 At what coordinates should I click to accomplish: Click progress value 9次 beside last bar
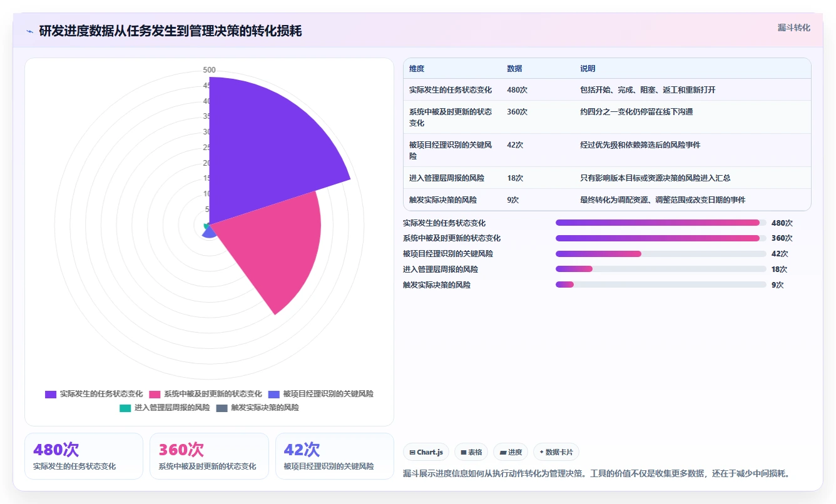[x=778, y=285]
